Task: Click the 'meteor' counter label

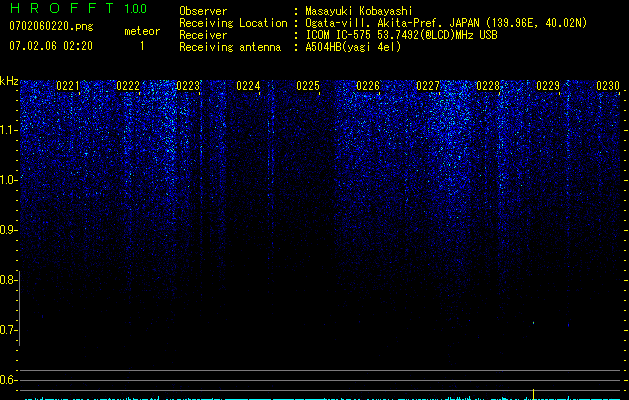Action: click(x=142, y=31)
